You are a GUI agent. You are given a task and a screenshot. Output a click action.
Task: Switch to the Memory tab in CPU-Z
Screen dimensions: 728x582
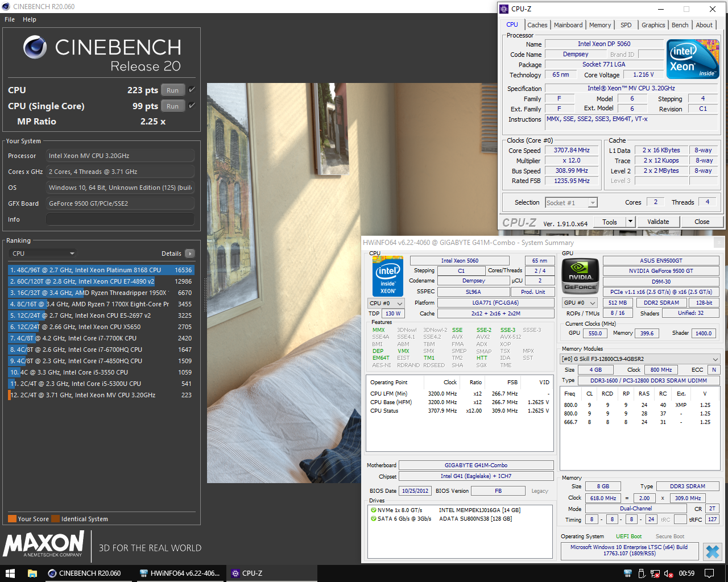(x=600, y=25)
